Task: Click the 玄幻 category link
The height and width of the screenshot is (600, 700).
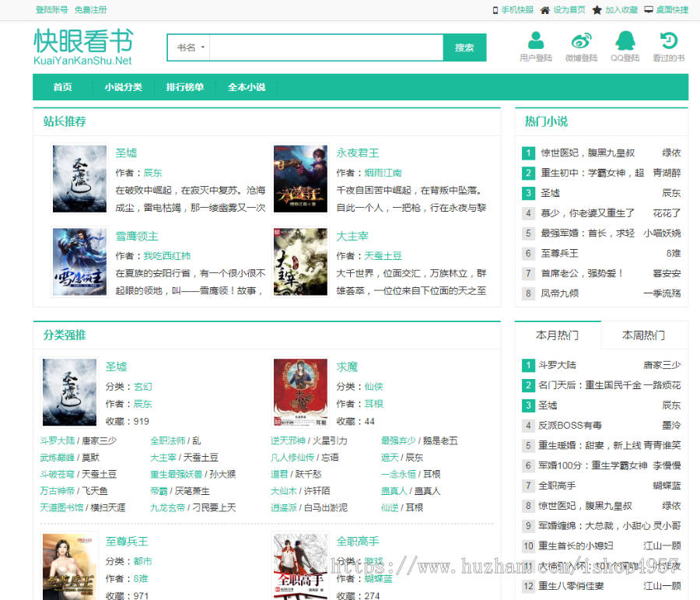Action: (x=143, y=387)
